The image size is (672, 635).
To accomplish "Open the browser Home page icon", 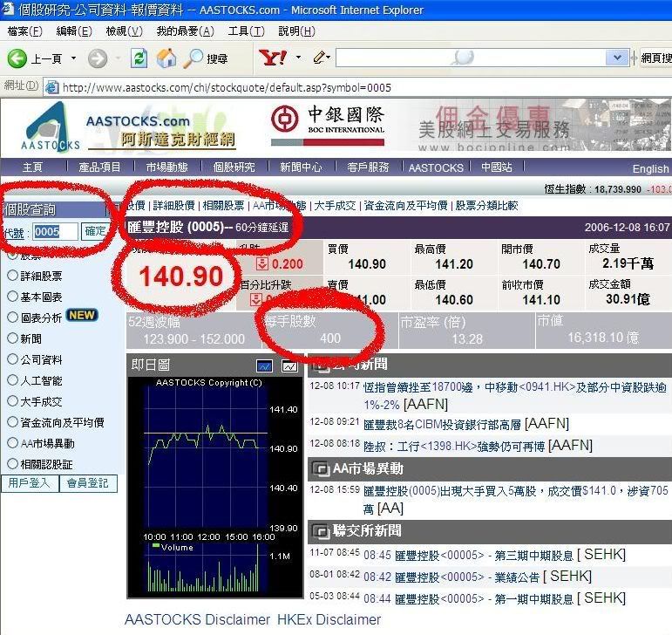I will pyautogui.click(x=166, y=58).
